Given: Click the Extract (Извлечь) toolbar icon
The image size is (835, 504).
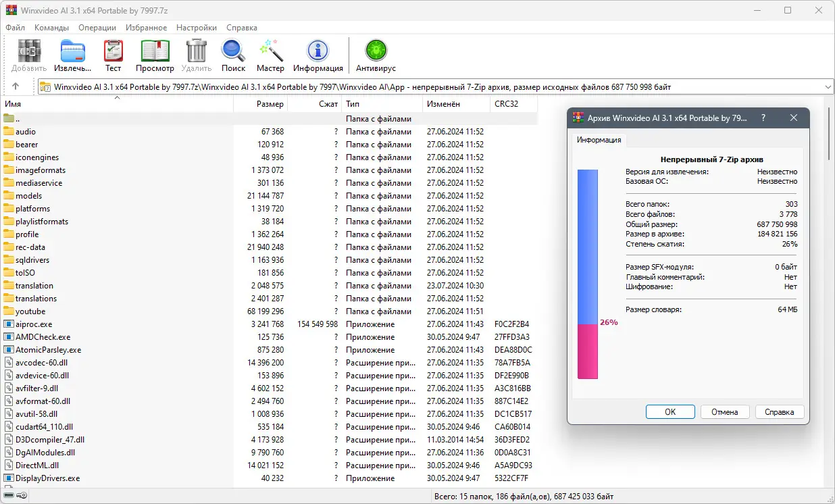Looking at the screenshot, I should (72, 51).
